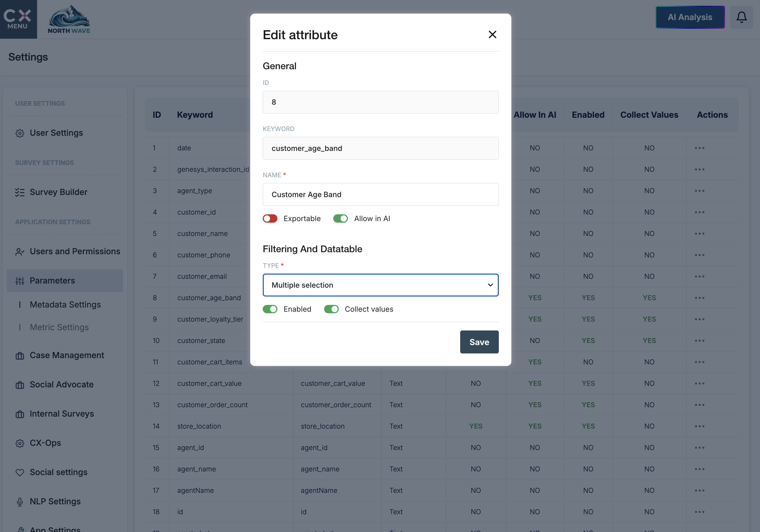Open actions menu for customer_age_band row
The width and height of the screenshot is (760, 532).
[699, 298]
